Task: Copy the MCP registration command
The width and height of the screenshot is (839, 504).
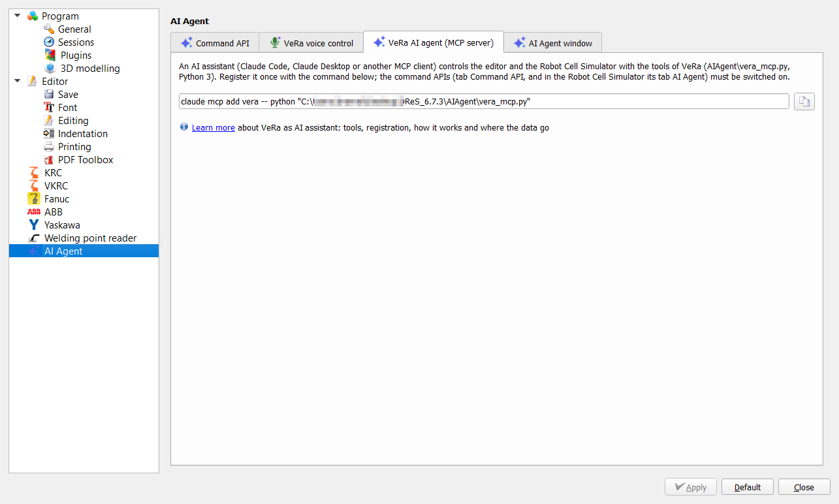Action: coord(804,101)
